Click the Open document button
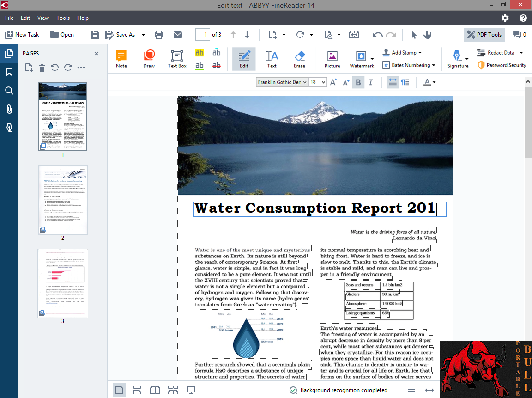The width and height of the screenshot is (532, 398). [x=62, y=35]
